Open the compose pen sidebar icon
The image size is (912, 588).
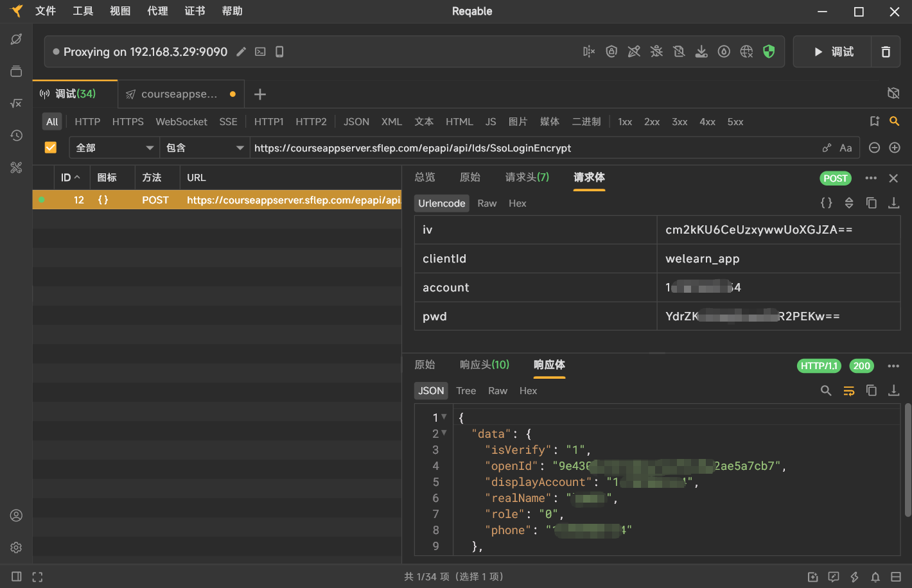pyautogui.click(x=16, y=39)
